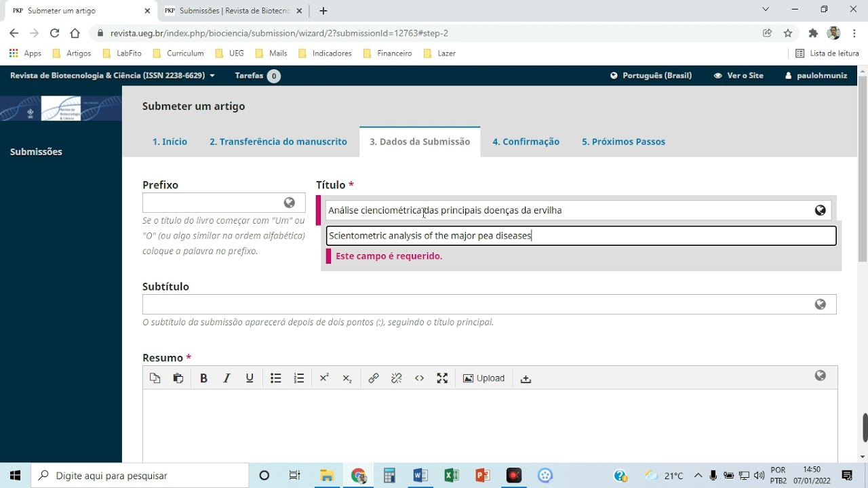
Task: Open Windows Start menu
Action: (15, 476)
